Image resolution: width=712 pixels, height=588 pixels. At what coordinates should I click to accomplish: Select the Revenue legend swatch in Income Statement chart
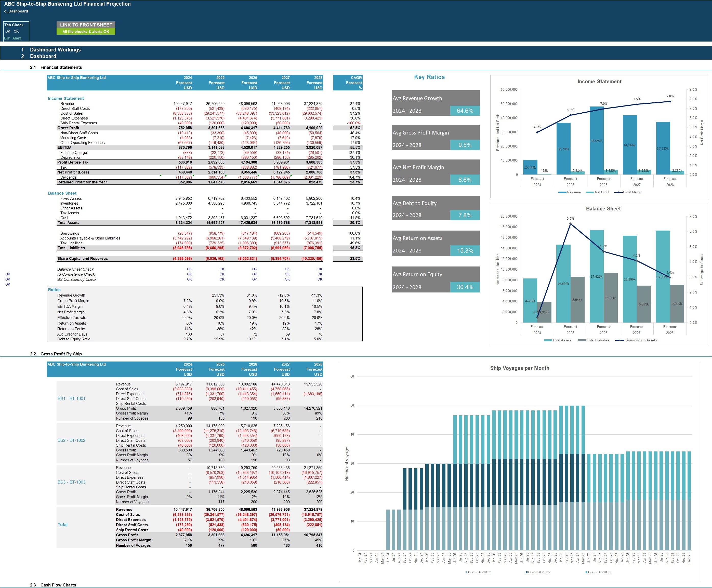coord(562,192)
